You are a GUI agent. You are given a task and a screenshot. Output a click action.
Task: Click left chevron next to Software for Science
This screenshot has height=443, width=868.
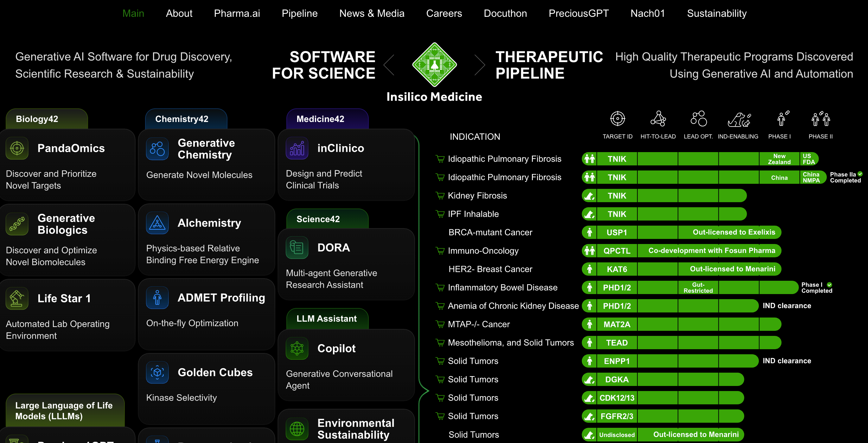pyautogui.click(x=389, y=65)
